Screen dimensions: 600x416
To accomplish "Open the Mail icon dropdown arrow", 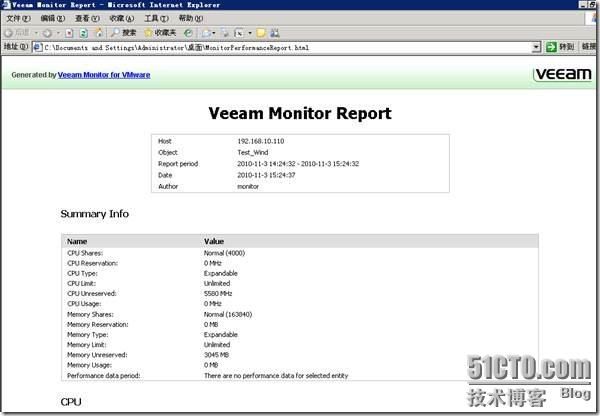I will pyautogui.click(x=214, y=33).
